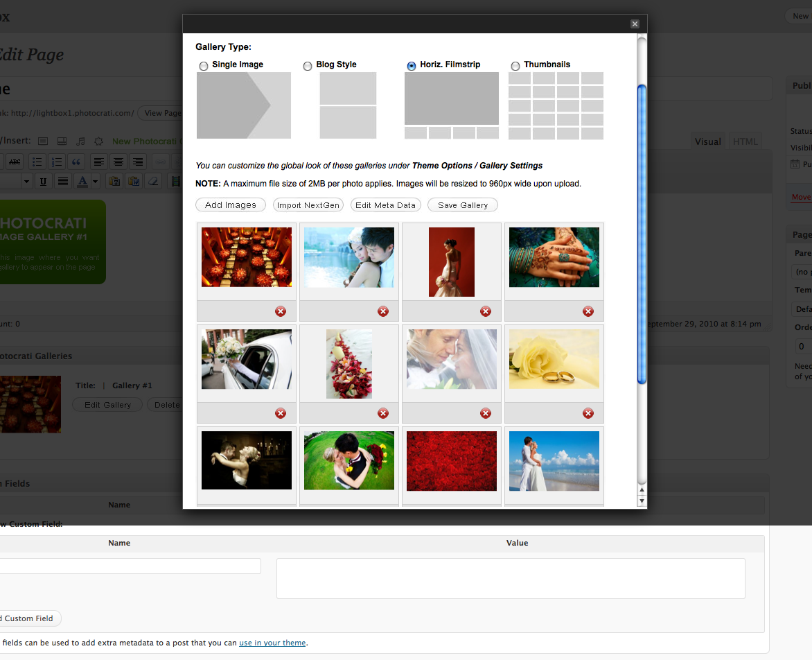Click the Remove Formatting eraser icon
Viewport: 812px width, 660px height.
[153, 182]
